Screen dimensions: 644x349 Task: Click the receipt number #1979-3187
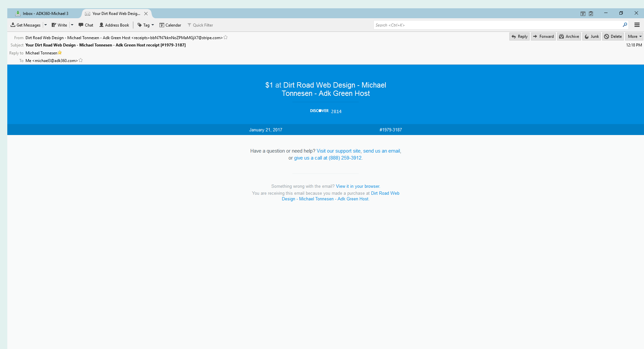pos(391,130)
